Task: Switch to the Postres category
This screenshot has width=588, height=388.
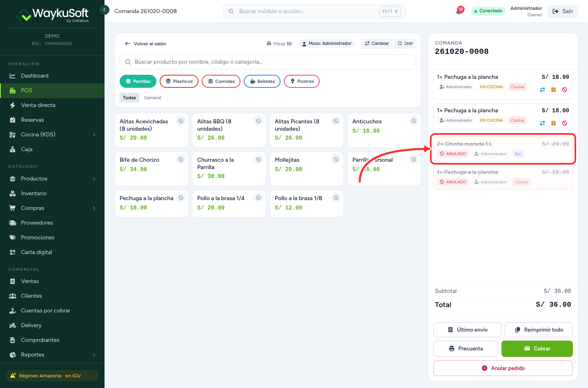Action: pos(302,81)
